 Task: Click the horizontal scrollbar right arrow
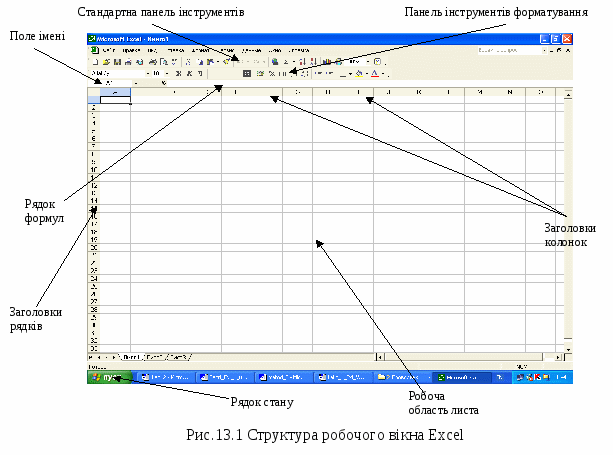click(x=558, y=357)
